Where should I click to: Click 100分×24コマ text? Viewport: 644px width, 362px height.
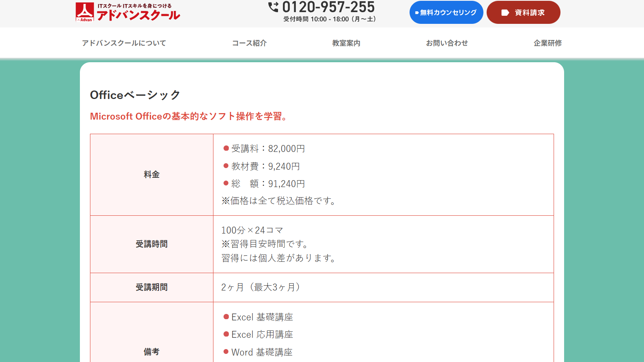tap(252, 230)
